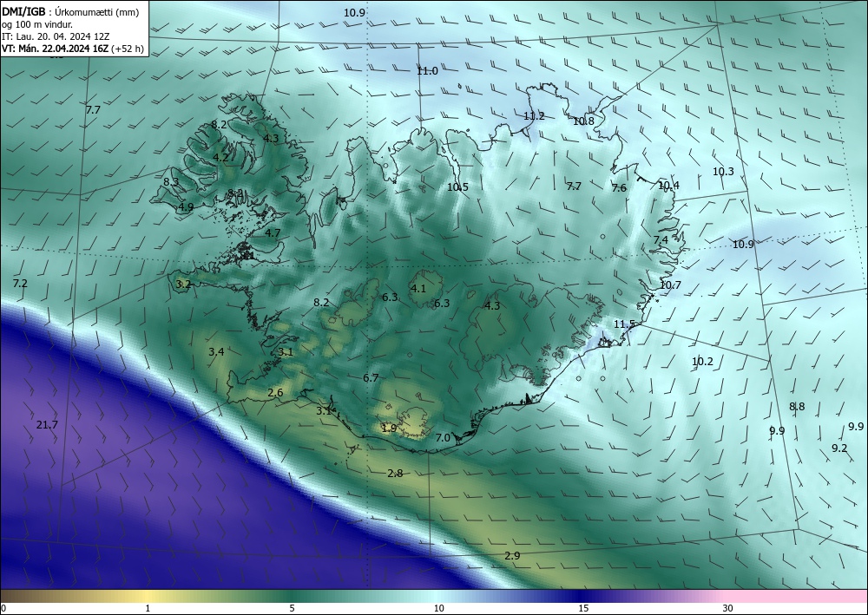The width and height of the screenshot is (868, 615).
Task: Click the 1.9 value on the southern glacier
Action: click(x=389, y=428)
